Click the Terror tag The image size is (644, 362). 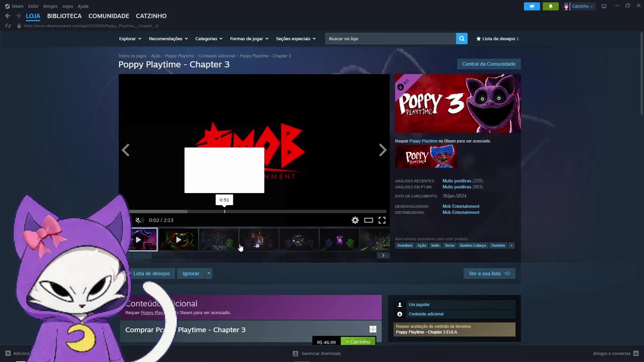449,245
